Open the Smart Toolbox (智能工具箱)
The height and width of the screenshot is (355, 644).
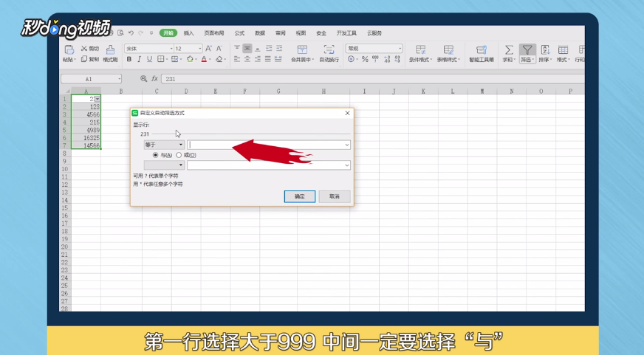(x=482, y=53)
